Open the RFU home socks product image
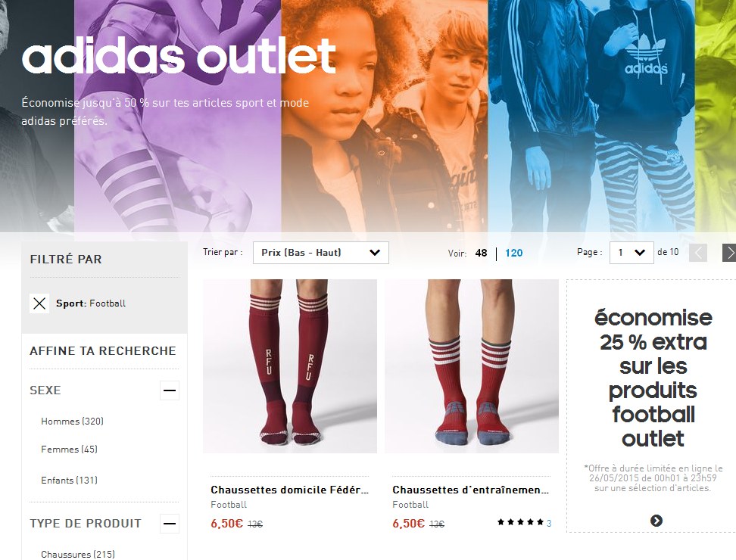 click(290, 366)
